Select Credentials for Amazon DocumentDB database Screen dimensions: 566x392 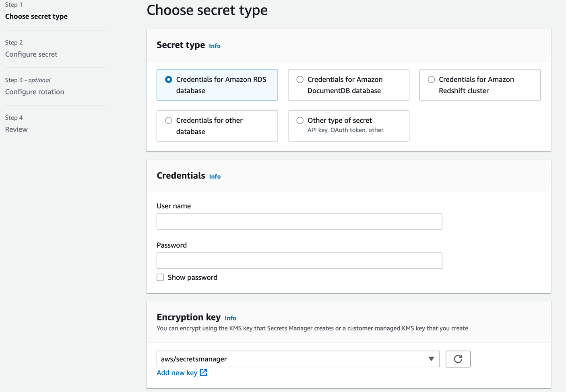[300, 80]
